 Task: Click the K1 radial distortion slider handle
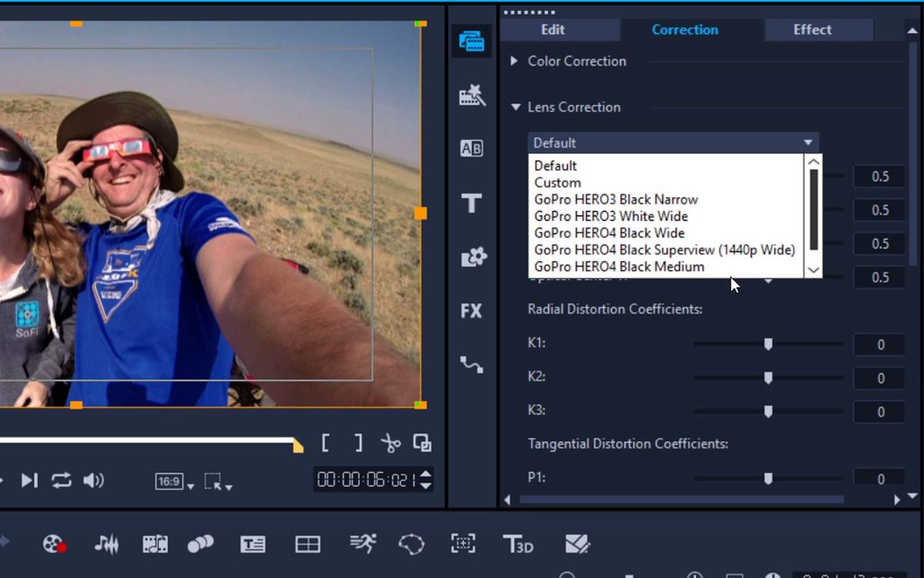click(768, 344)
